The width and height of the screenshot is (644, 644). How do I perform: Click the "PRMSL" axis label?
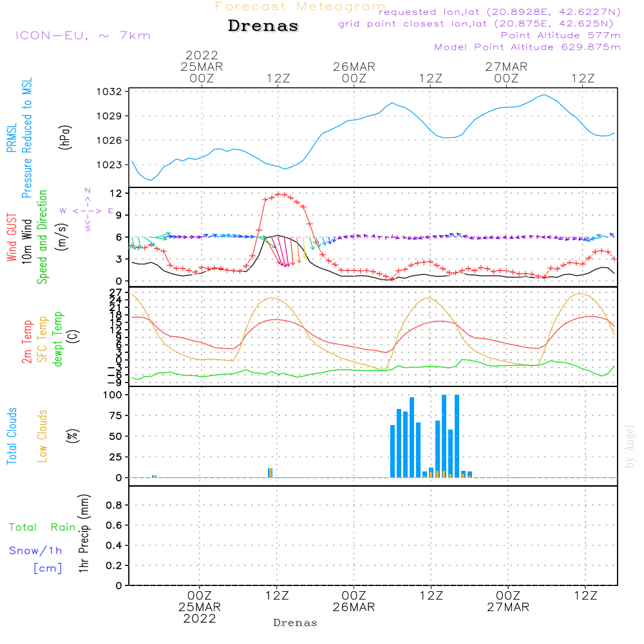pos(12,138)
